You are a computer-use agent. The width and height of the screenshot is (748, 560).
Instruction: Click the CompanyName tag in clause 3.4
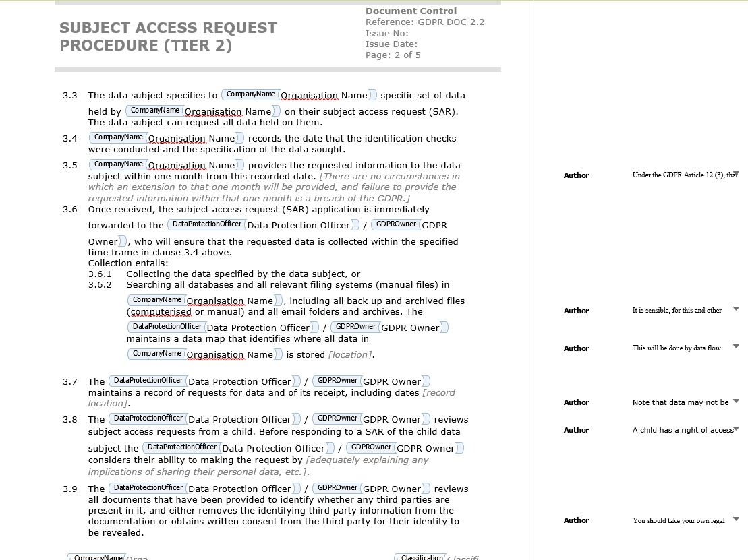pyautogui.click(x=118, y=137)
